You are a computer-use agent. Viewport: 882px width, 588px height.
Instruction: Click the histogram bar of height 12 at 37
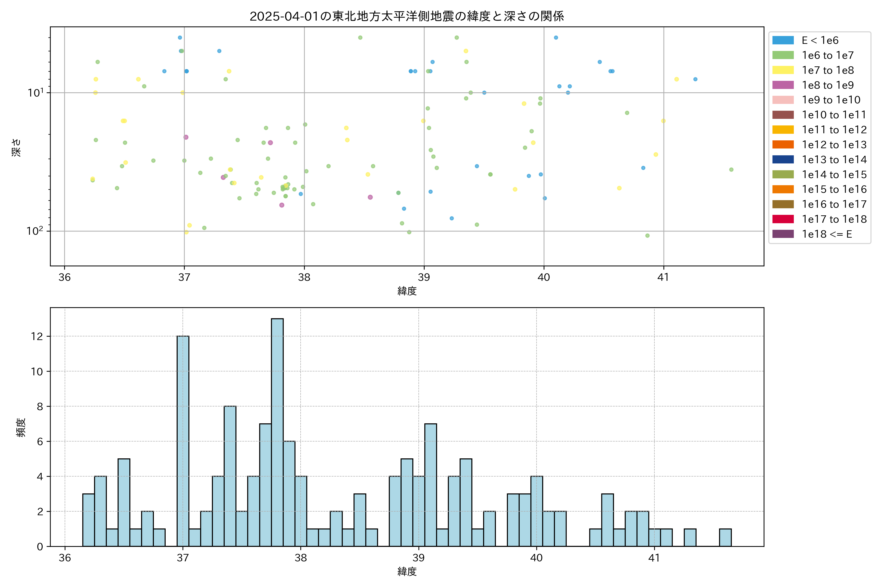[x=183, y=441]
